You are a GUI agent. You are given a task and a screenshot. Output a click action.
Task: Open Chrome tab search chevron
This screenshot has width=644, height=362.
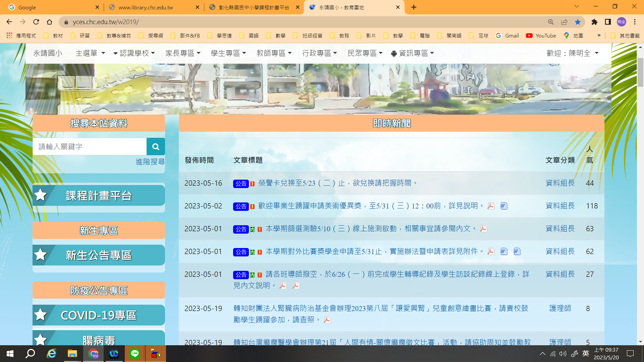tap(577, 6)
